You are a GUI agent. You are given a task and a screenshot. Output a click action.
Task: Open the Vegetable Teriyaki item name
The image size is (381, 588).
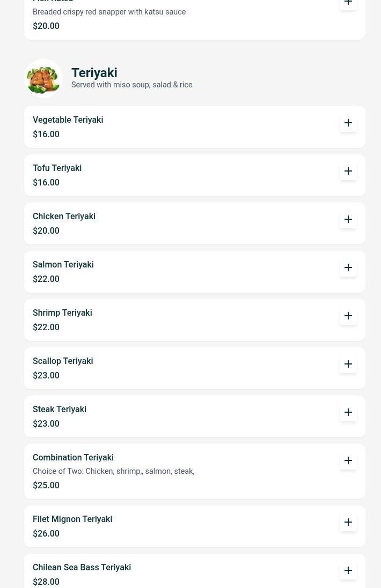point(68,120)
